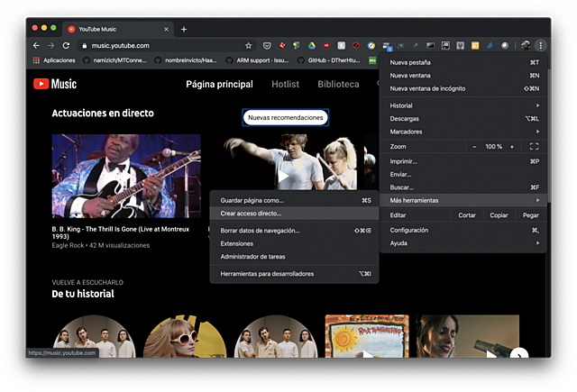Increase zoom with the plus button
The width and height of the screenshot is (577, 392).
(x=512, y=146)
